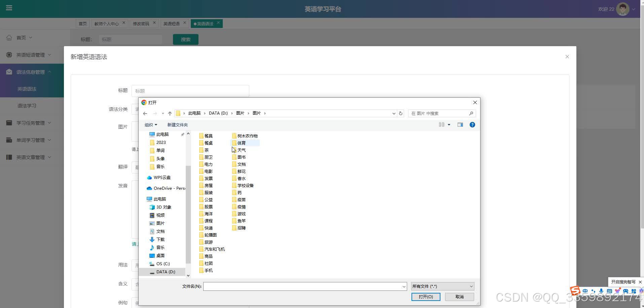Focus the 文件名 input field
Viewport: 644px width, 308px height.
302,286
